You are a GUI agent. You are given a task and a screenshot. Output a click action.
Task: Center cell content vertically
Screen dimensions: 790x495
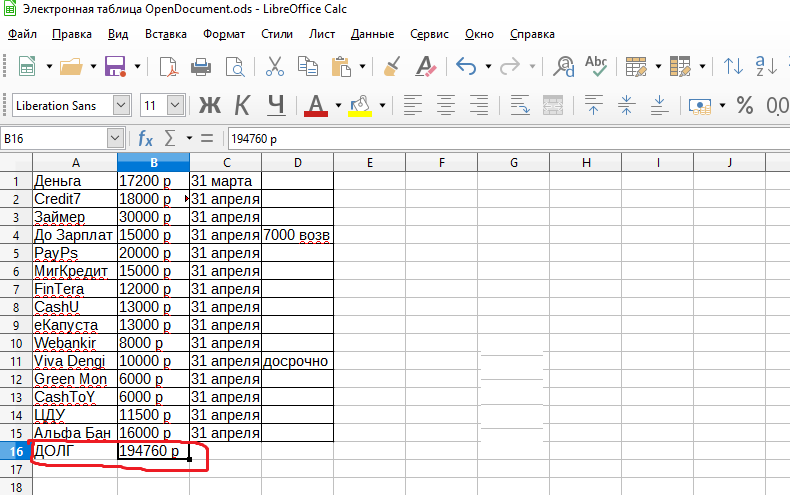point(626,106)
